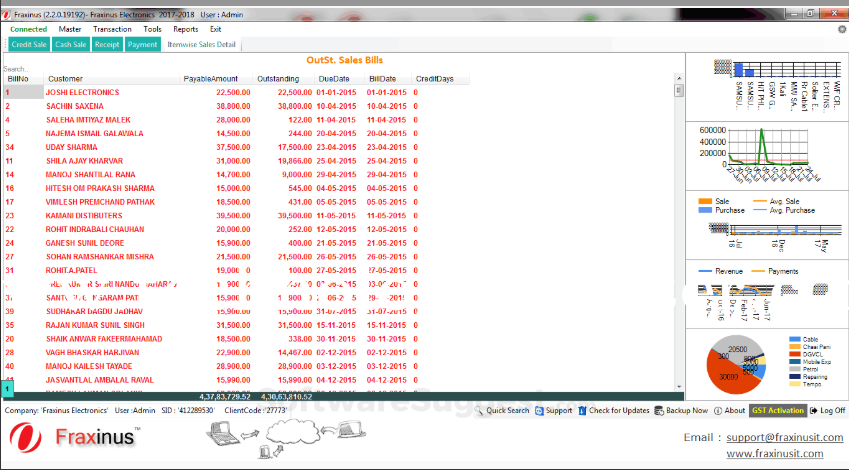Click the Support icon in status bar
The width and height of the screenshot is (849, 470).
539,411
